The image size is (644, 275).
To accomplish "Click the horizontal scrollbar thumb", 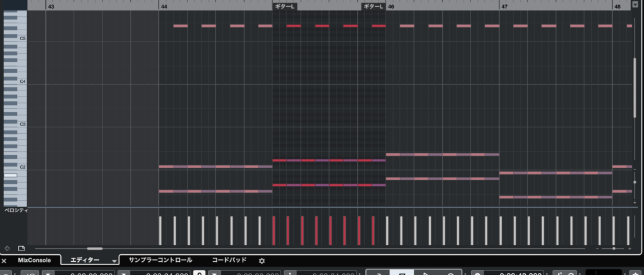I will 94,249.
